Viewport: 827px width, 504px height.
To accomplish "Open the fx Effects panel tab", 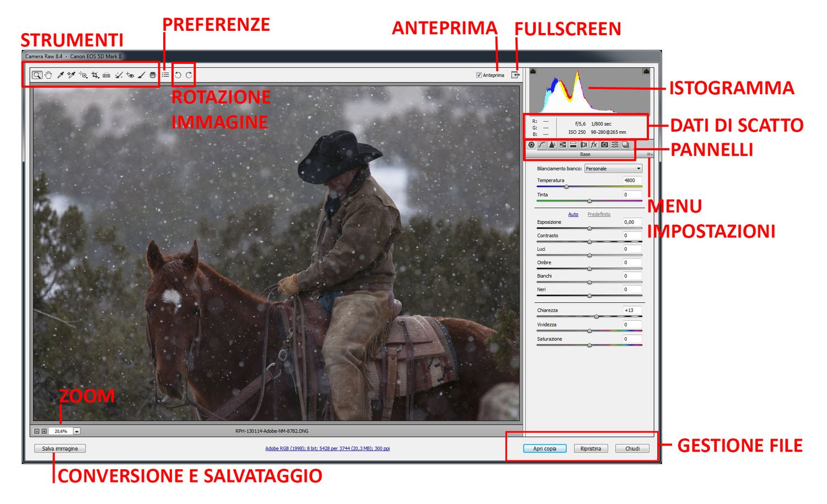I will click(594, 145).
